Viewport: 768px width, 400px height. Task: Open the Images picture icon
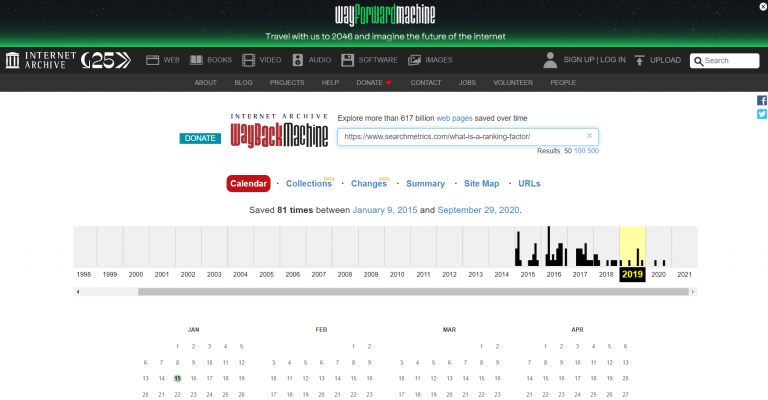point(414,60)
